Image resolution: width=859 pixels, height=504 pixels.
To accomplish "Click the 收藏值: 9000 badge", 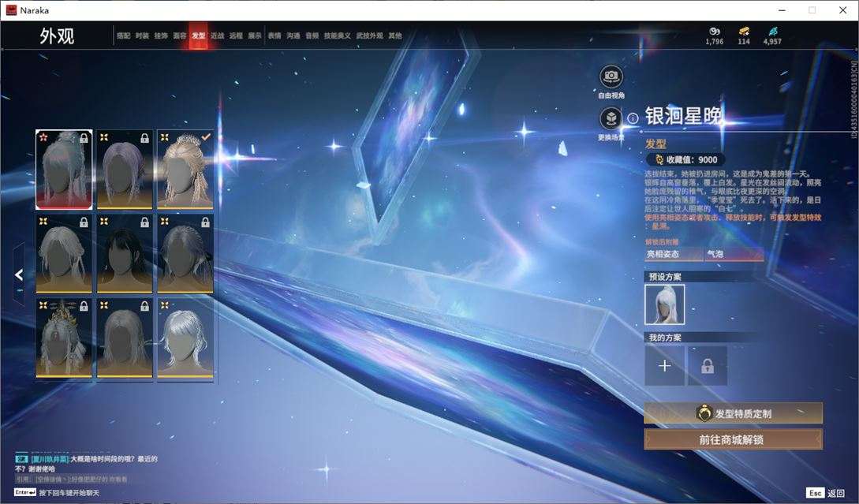I will 686,159.
